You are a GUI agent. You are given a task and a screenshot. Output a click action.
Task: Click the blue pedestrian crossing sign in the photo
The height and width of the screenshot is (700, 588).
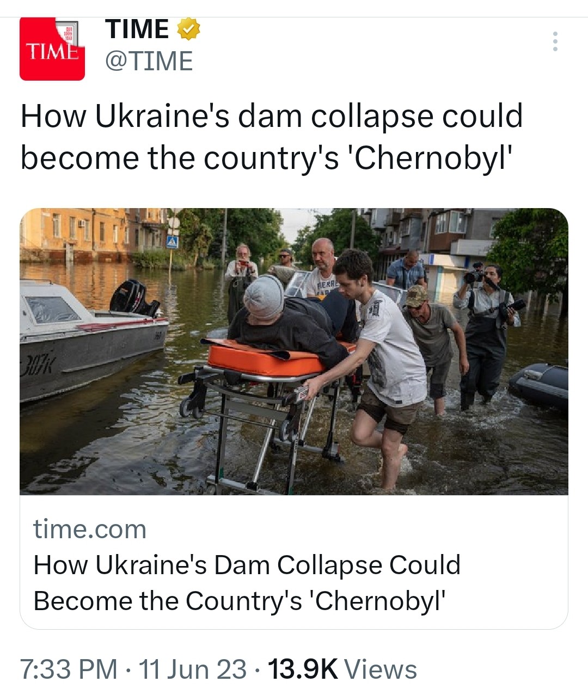tap(172, 241)
